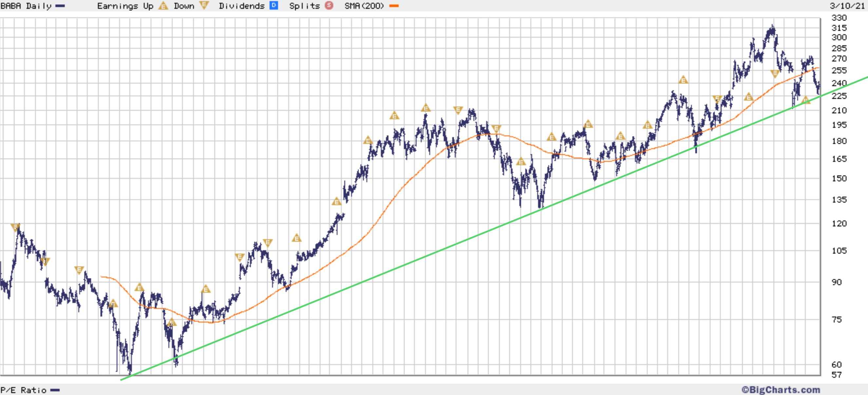Click the orange SMA(200) legend swatch
The width and height of the screenshot is (868, 395).
pyautogui.click(x=394, y=6)
